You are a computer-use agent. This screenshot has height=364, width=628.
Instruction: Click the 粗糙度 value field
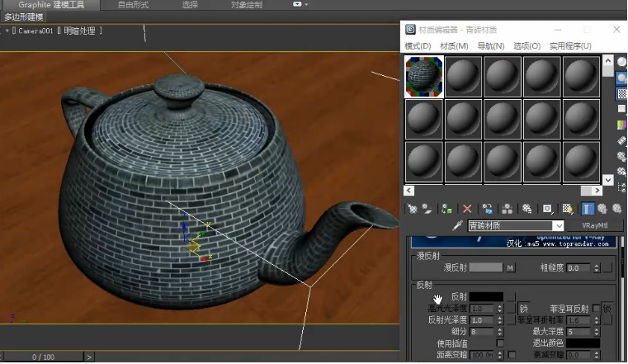[579, 268]
